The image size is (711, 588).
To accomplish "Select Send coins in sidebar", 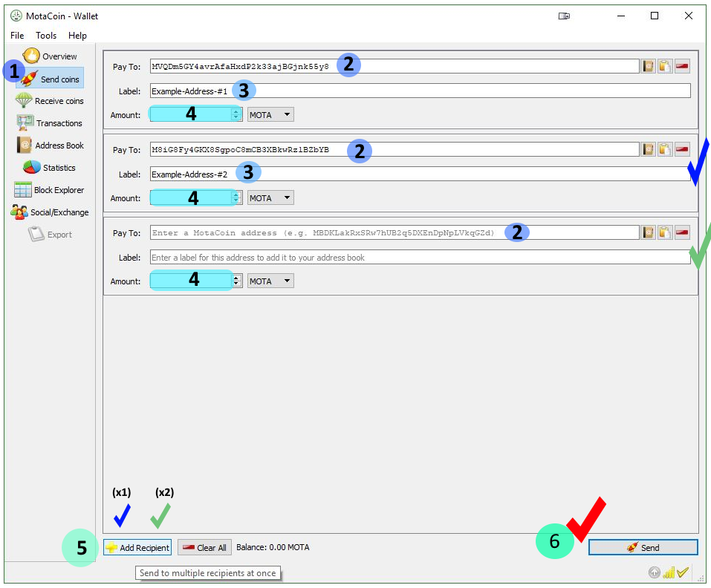I will point(51,79).
